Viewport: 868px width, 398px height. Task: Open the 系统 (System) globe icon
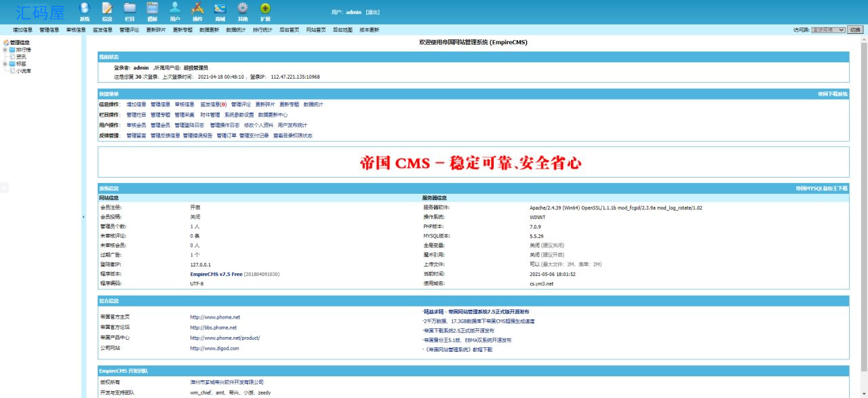point(84,11)
